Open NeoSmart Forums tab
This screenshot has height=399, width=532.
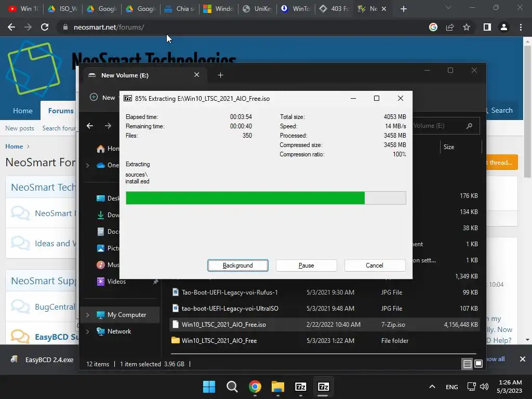point(60,111)
